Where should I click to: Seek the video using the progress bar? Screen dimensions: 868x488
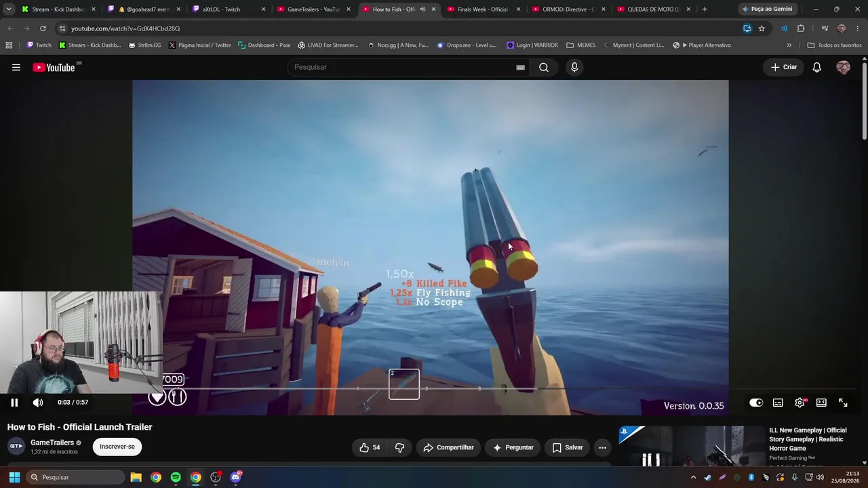432,389
